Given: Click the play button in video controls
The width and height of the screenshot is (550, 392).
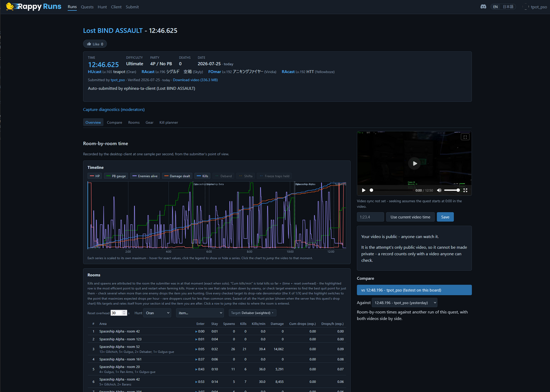Looking at the screenshot, I should 363,191.
